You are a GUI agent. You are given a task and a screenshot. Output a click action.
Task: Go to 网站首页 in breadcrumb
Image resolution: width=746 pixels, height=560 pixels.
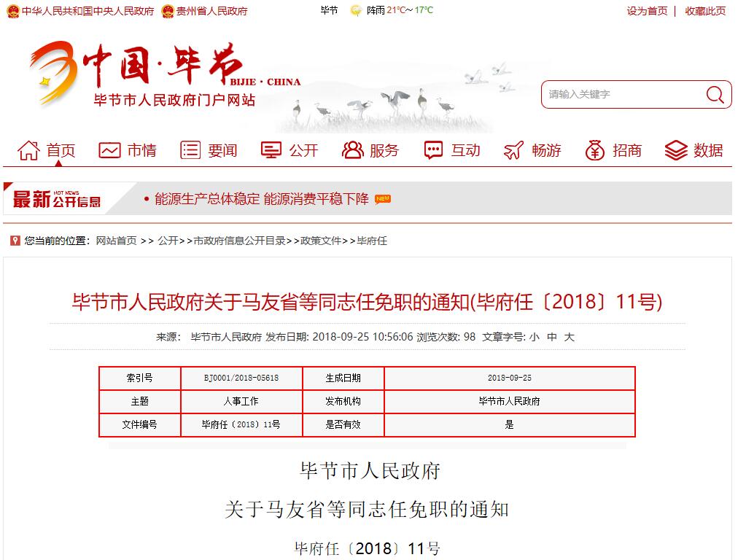click(116, 241)
